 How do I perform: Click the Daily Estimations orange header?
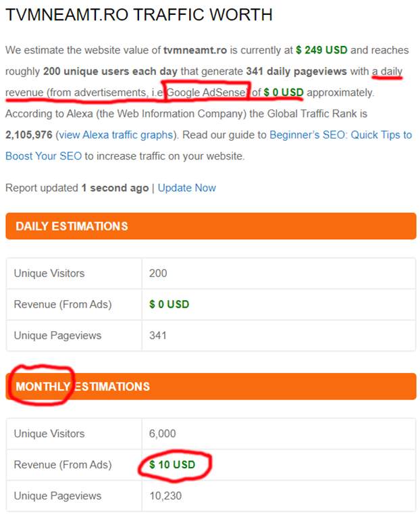pyautogui.click(x=210, y=226)
